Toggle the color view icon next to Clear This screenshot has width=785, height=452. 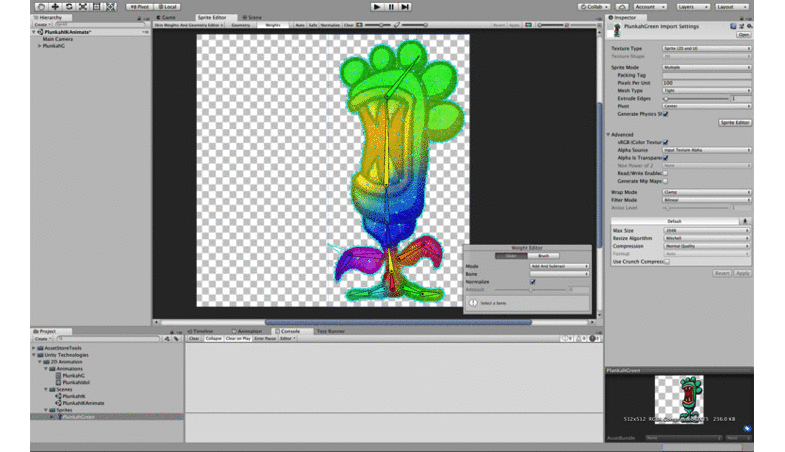click(x=359, y=25)
